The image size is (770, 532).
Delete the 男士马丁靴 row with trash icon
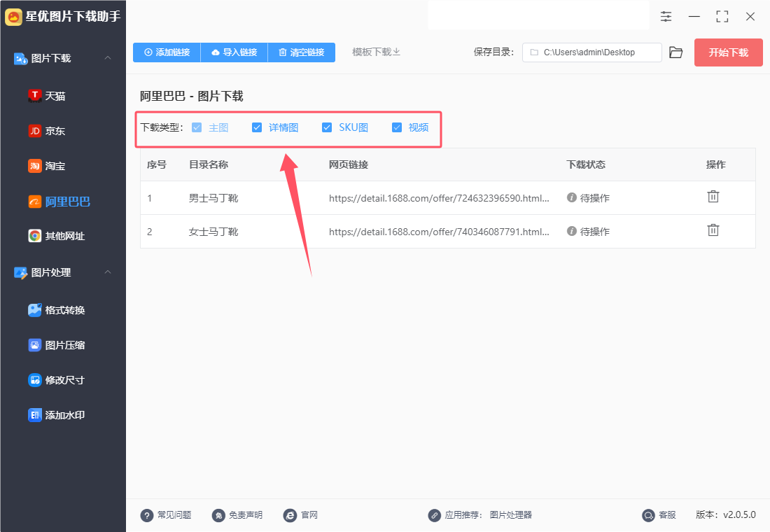tap(713, 197)
